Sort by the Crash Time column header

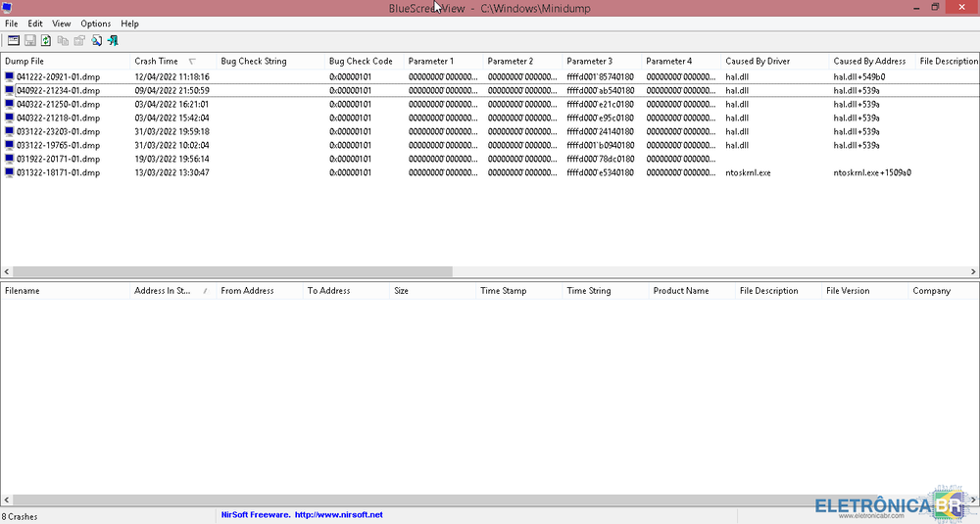point(157,61)
